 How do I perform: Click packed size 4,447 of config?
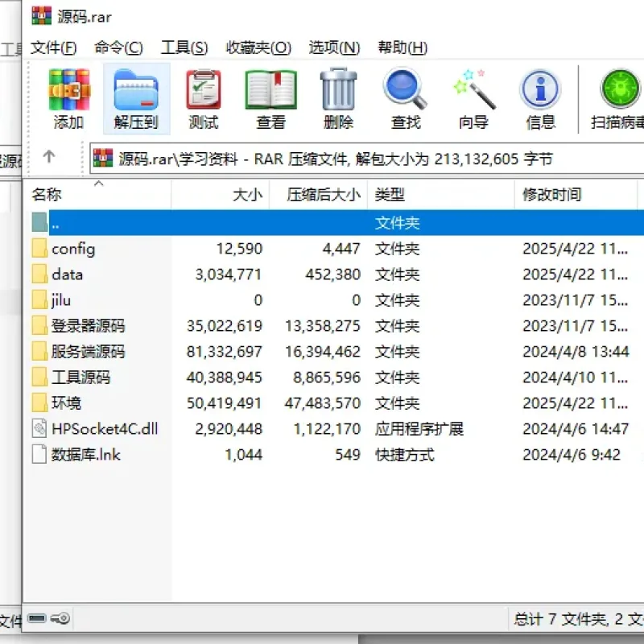coord(341,249)
